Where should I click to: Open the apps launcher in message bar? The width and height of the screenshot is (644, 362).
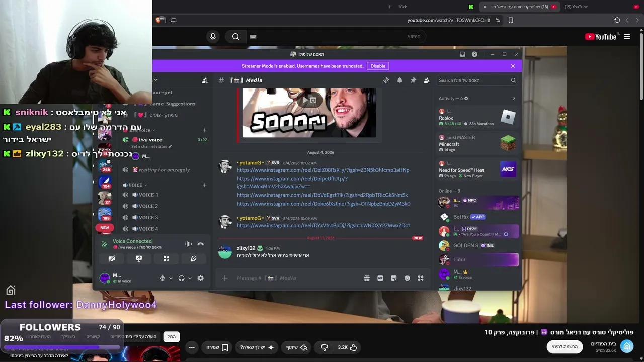[x=421, y=278]
